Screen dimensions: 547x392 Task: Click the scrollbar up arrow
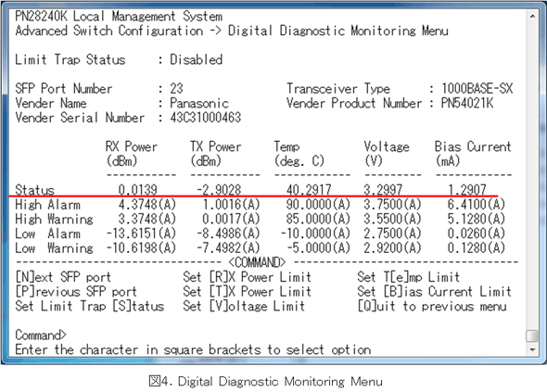pyautogui.click(x=532, y=16)
